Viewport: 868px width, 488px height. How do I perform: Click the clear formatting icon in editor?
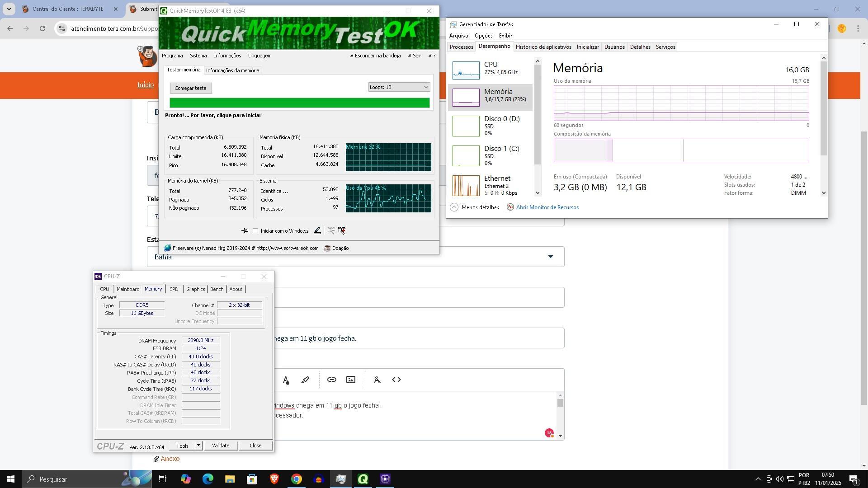377,380
